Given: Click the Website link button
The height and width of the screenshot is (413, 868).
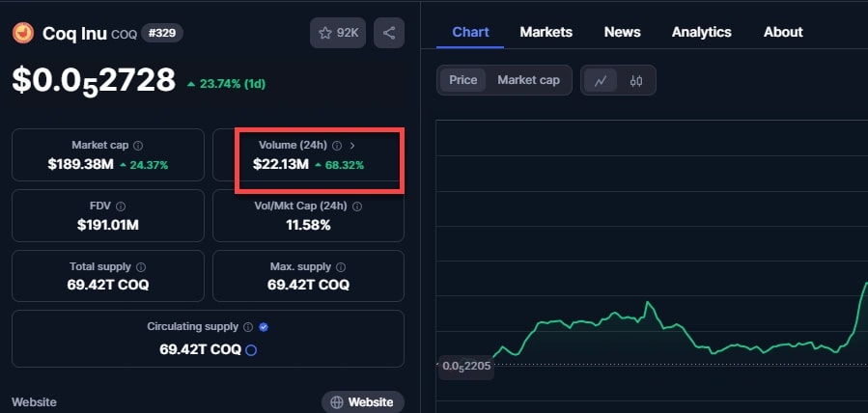Looking at the screenshot, I should 362,401.
